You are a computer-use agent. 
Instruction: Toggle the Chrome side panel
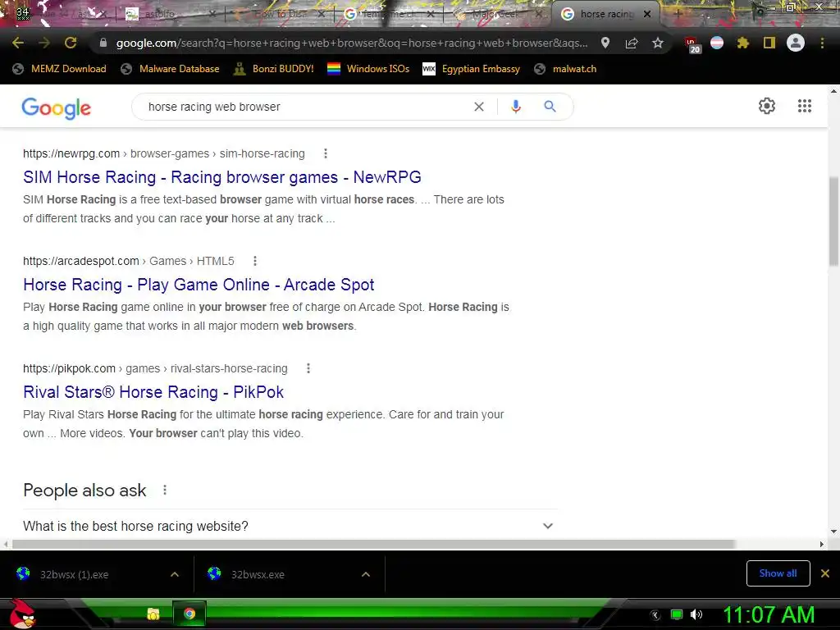coord(769,43)
